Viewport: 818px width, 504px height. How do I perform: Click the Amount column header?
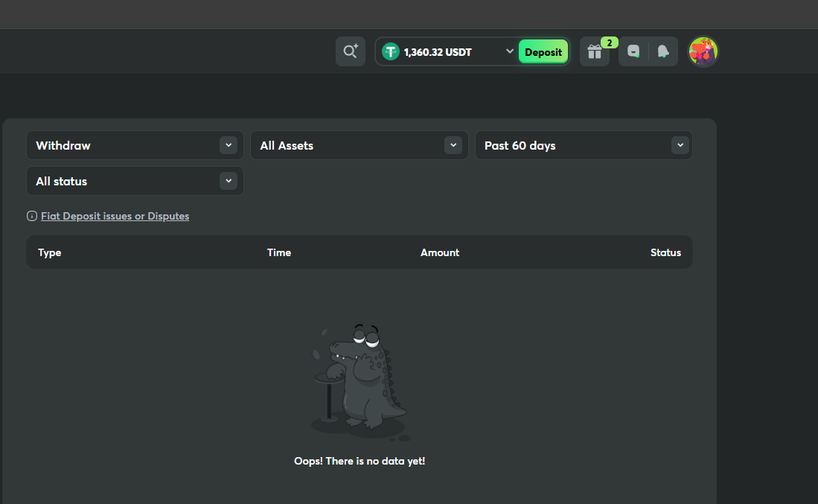[x=440, y=252]
